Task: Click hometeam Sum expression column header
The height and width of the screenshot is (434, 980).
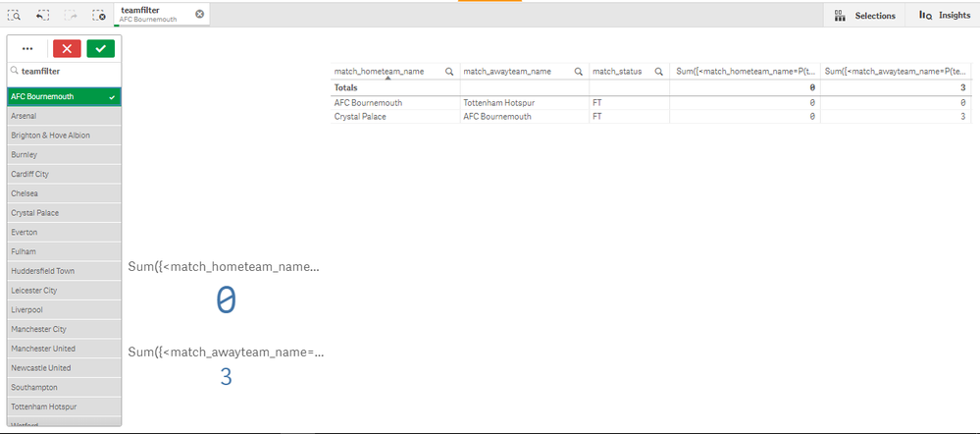Action: (x=745, y=72)
